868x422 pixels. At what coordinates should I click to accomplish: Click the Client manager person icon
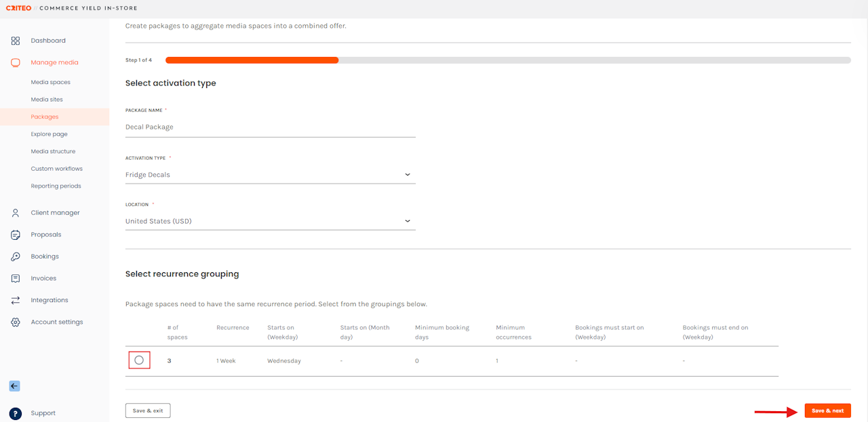click(x=16, y=213)
